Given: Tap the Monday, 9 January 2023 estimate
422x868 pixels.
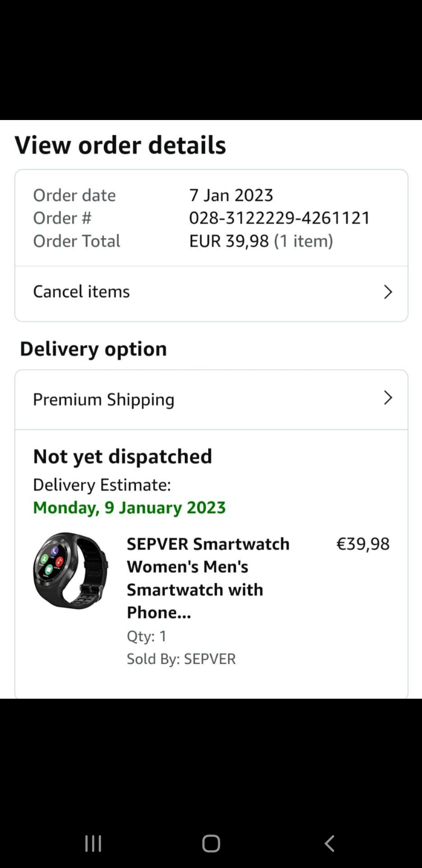Looking at the screenshot, I should (129, 508).
